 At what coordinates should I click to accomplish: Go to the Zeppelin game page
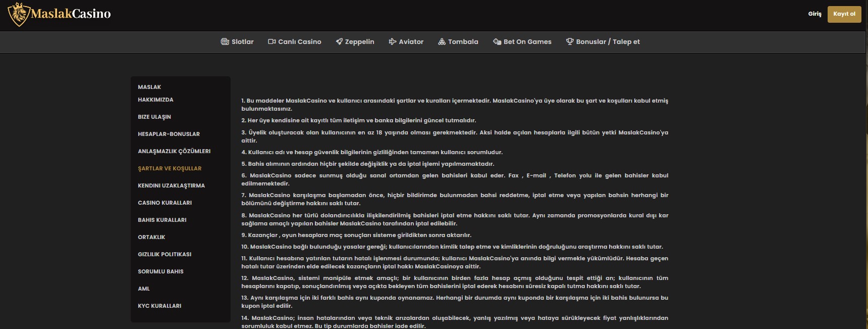[355, 41]
